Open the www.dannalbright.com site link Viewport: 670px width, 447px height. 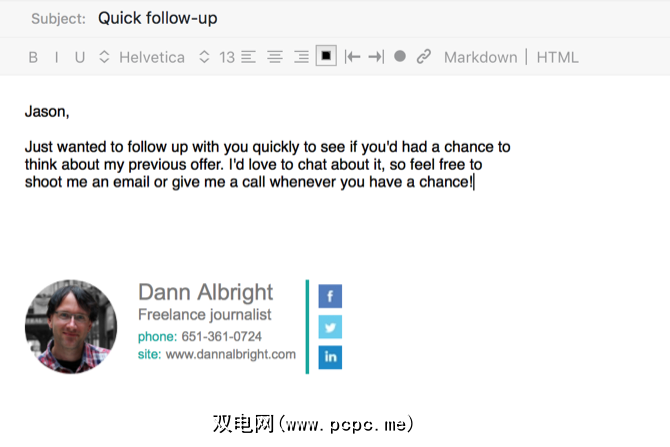pyautogui.click(x=231, y=354)
